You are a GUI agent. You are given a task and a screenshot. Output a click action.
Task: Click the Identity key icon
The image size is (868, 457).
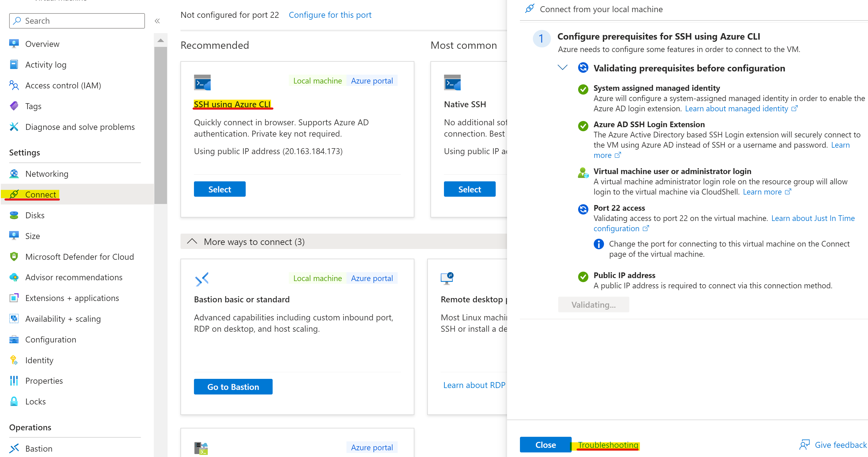(x=14, y=360)
